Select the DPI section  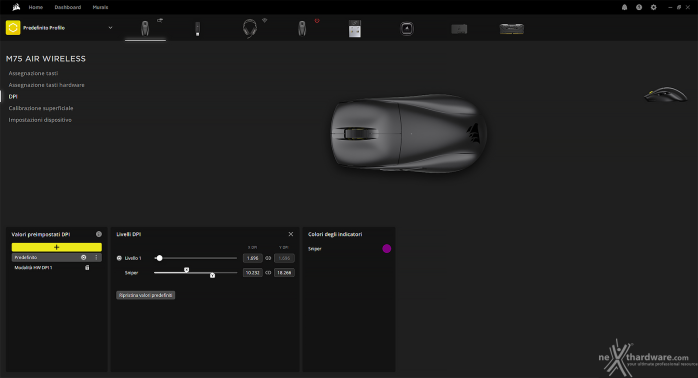pos(13,96)
